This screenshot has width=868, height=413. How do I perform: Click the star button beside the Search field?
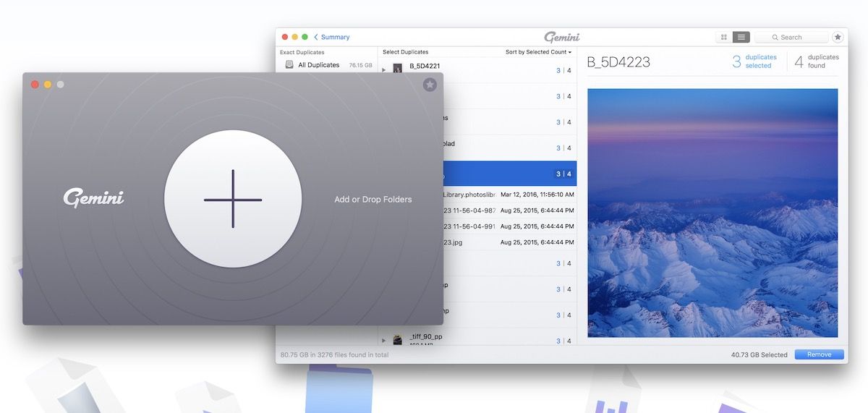[x=838, y=37]
